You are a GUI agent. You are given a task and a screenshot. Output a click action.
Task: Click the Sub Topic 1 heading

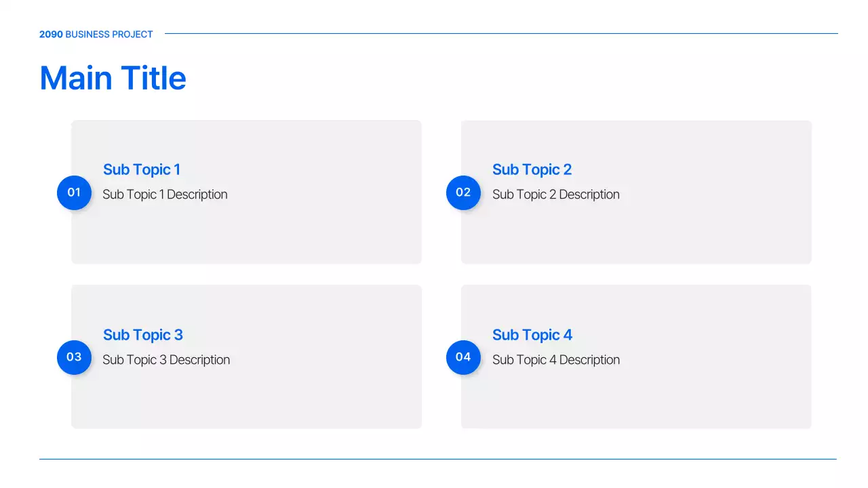click(142, 169)
